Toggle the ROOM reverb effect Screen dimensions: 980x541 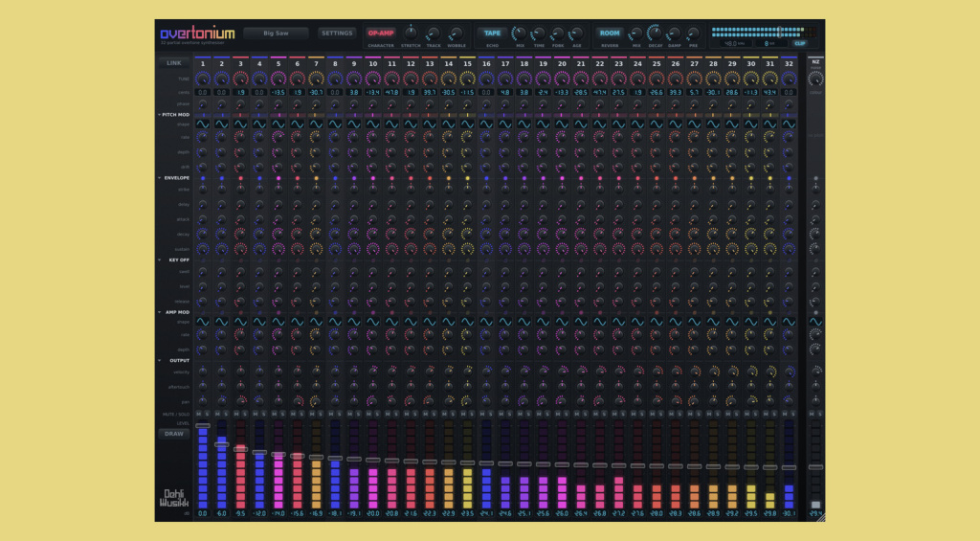tap(610, 34)
